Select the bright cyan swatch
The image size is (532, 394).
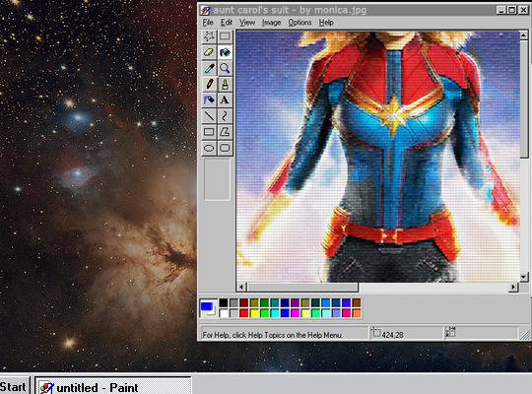point(275,313)
